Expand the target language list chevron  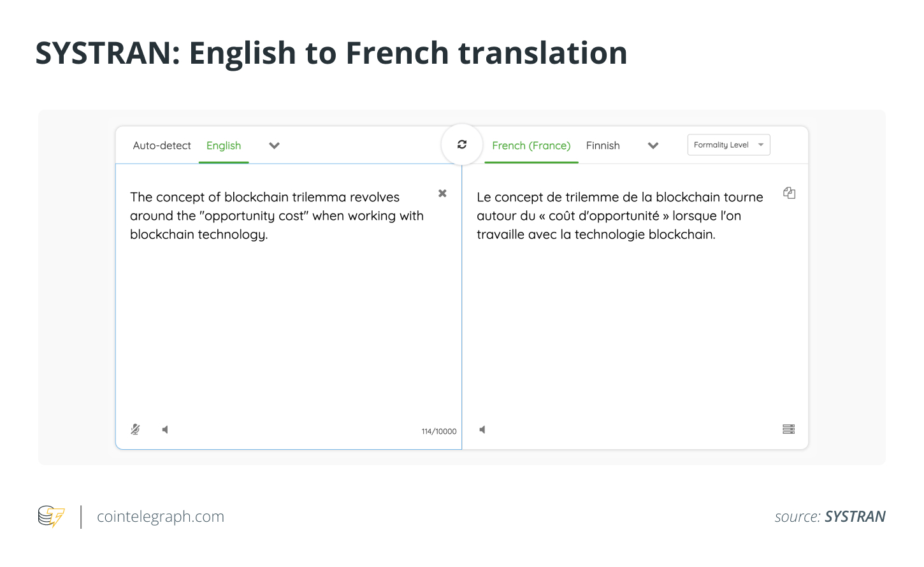[x=653, y=145]
